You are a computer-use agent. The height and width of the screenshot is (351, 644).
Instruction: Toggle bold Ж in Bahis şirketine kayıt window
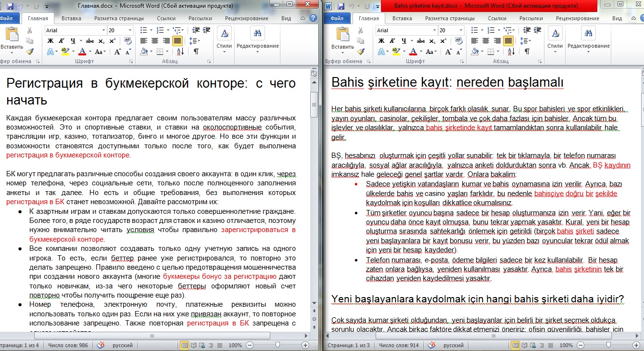(x=381, y=41)
